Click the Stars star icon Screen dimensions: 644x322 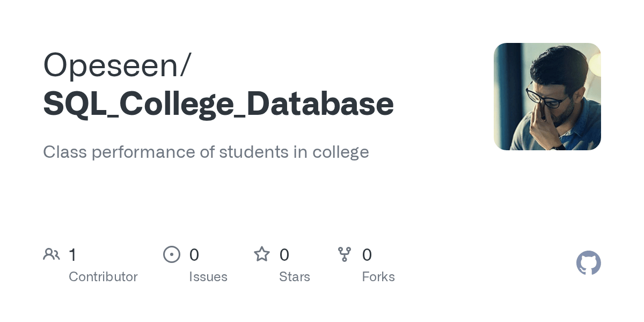(x=262, y=254)
